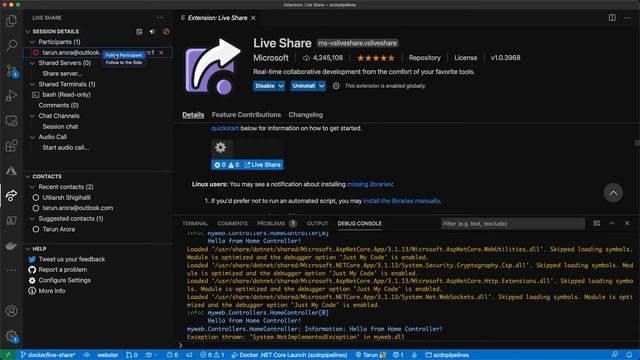The image size is (640, 360).
Task: Maximize panel with the up chevron
Action: pos(612,223)
